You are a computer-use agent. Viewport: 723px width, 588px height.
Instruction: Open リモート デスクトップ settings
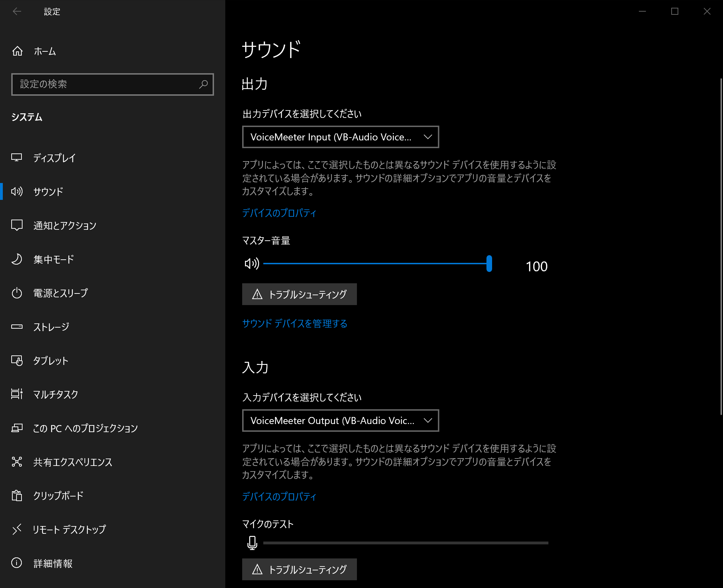(69, 529)
